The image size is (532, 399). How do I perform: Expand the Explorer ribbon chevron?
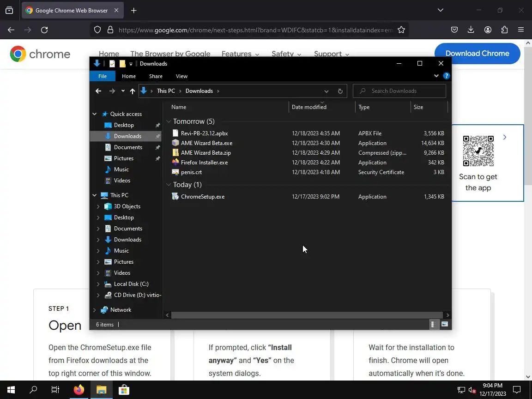[x=436, y=76]
